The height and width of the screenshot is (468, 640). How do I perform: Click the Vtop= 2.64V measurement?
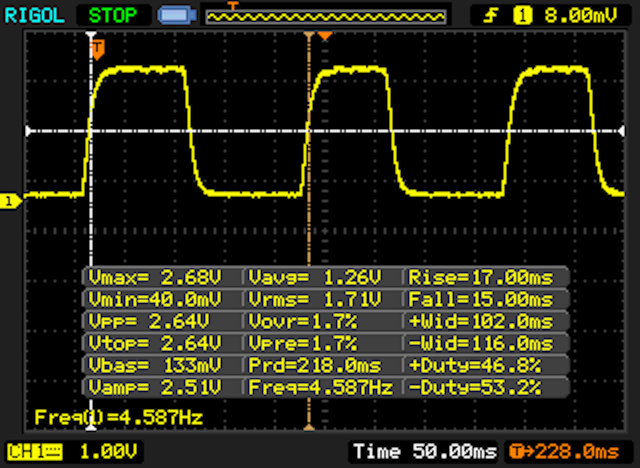click(x=155, y=343)
